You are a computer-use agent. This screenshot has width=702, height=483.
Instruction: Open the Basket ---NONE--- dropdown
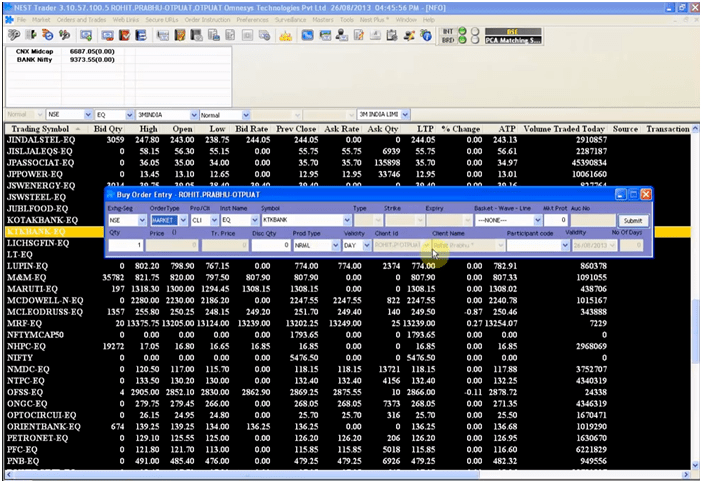(538, 220)
